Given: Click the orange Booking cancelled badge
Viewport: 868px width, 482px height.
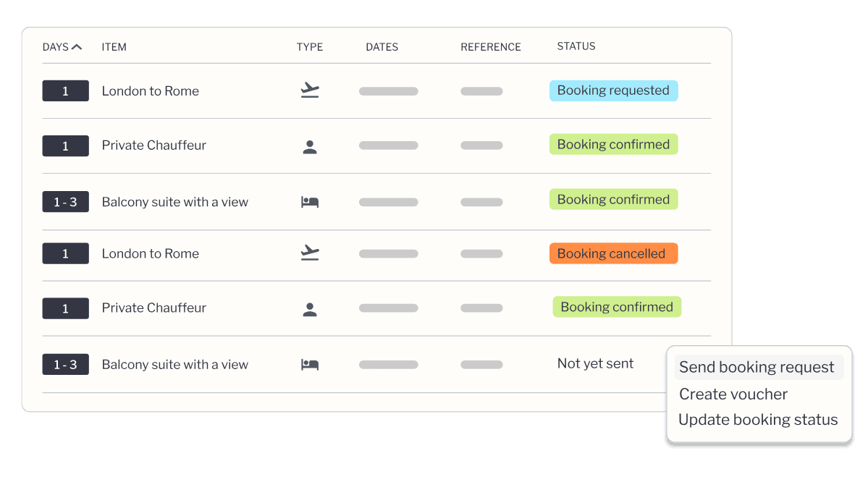Looking at the screenshot, I should coord(613,253).
